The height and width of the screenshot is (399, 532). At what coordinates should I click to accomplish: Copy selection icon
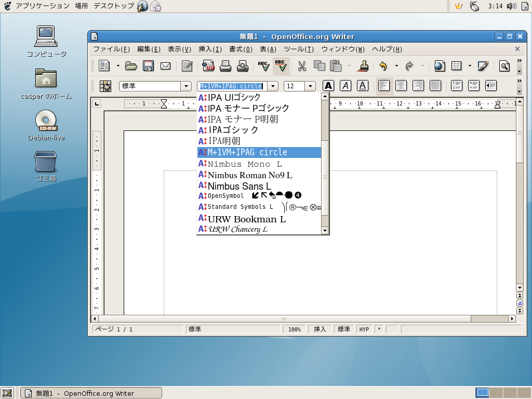click(x=320, y=66)
